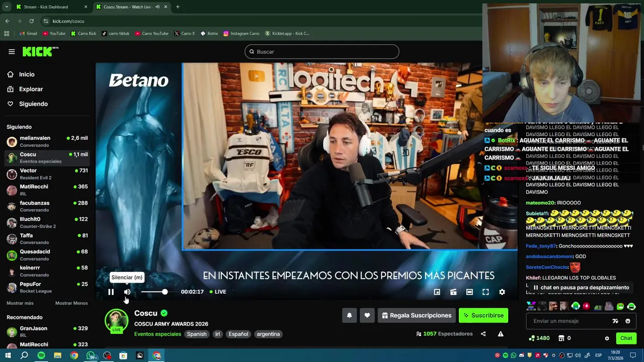The image size is (644, 362).
Task: Open a new browser tab
Action: click(x=178, y=7)
